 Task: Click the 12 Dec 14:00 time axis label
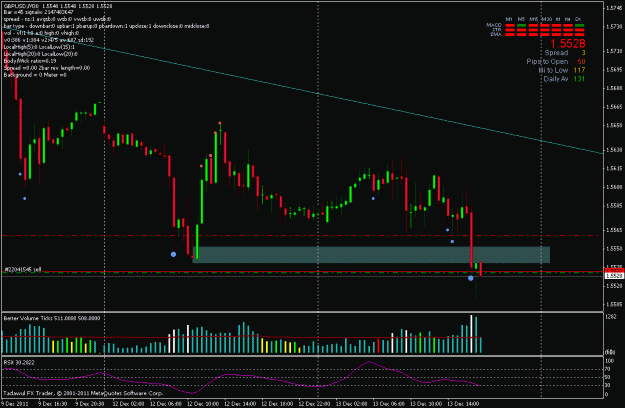tap(242, 404)
